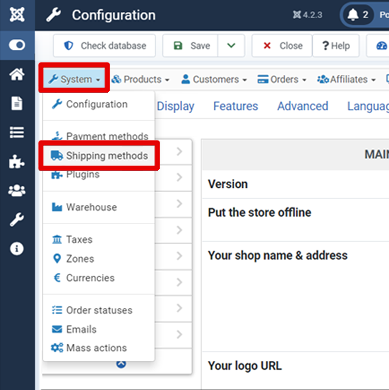Click the Put the store offline label

pyautogui.click(x=259, y=212)
